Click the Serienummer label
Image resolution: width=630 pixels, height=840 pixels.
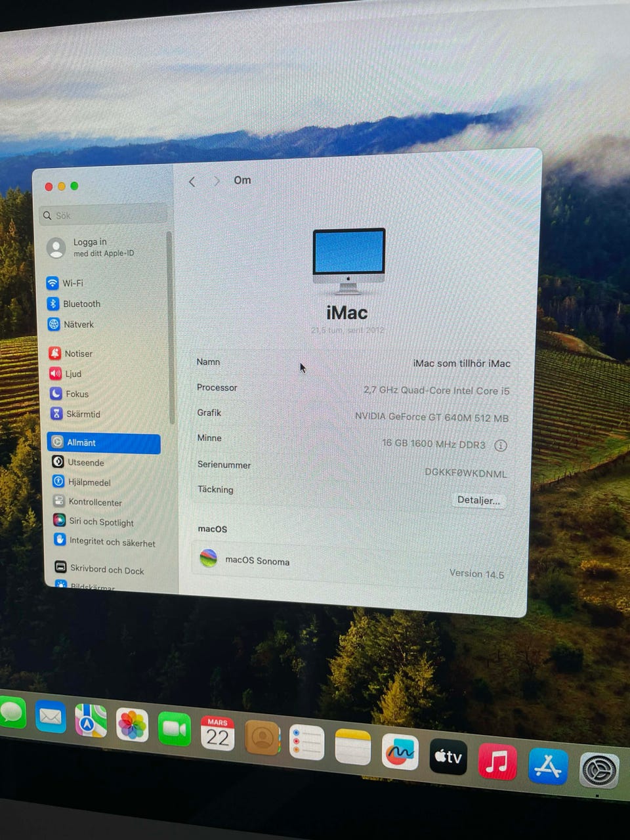coord(224,465)
